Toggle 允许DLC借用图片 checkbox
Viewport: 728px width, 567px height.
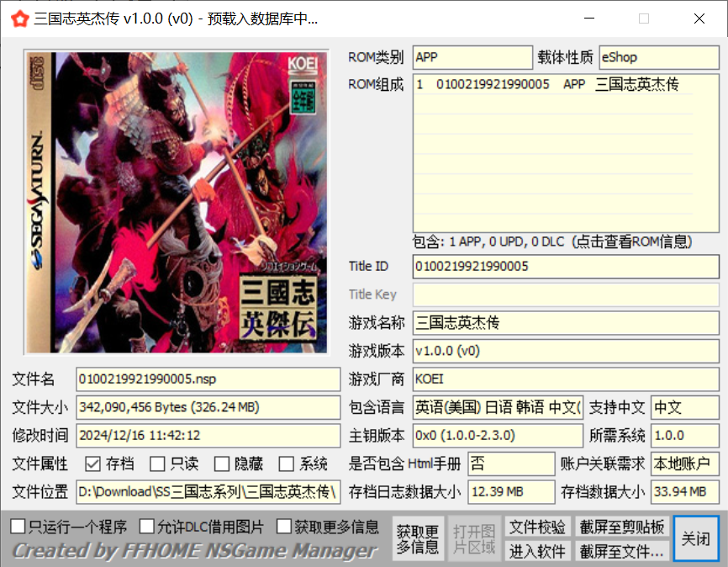coord(146,527)
